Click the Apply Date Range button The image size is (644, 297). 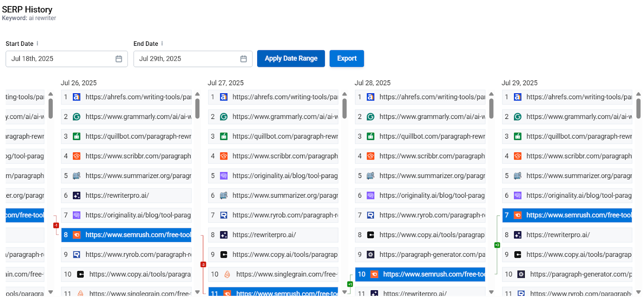(291, 59)
